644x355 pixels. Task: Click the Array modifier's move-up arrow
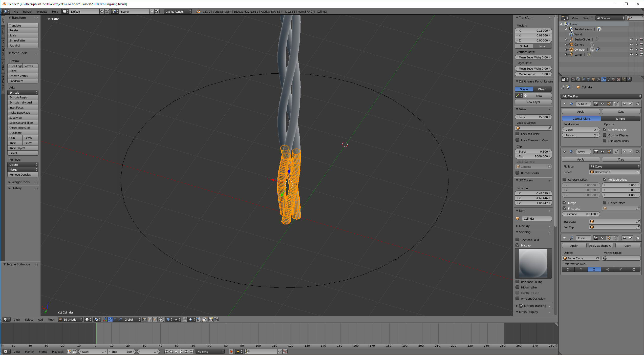pyautogui.click(x=624, y=152)
